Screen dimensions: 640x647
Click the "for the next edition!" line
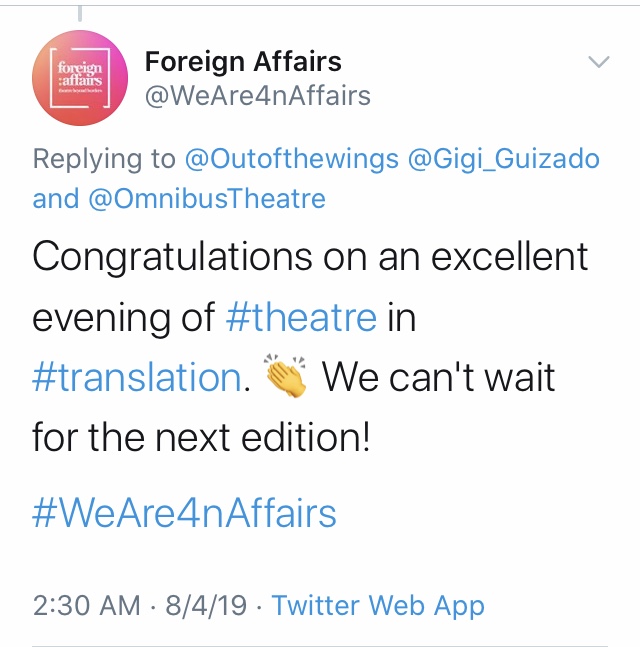tap(201, 437)
